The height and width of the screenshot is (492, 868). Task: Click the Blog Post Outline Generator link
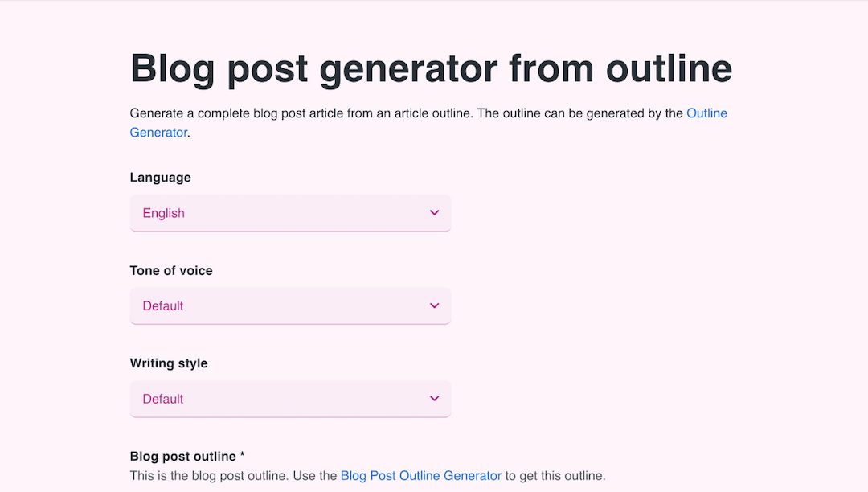pos(421,475)
